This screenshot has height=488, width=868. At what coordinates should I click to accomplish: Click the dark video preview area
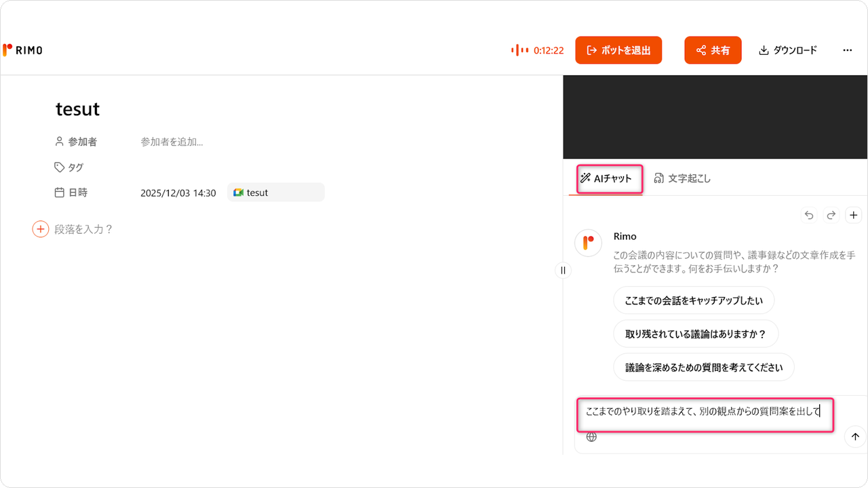pyautogui.click(x=715, y=117)
